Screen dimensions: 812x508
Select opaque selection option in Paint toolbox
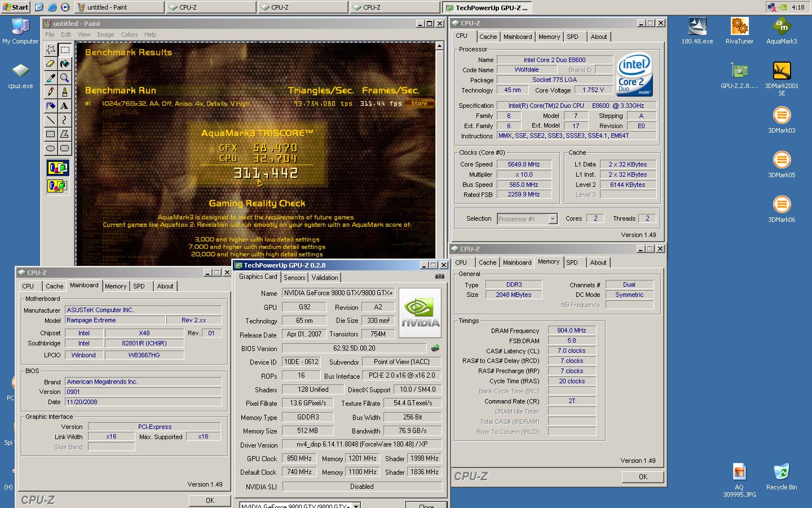tap(58, 168)
